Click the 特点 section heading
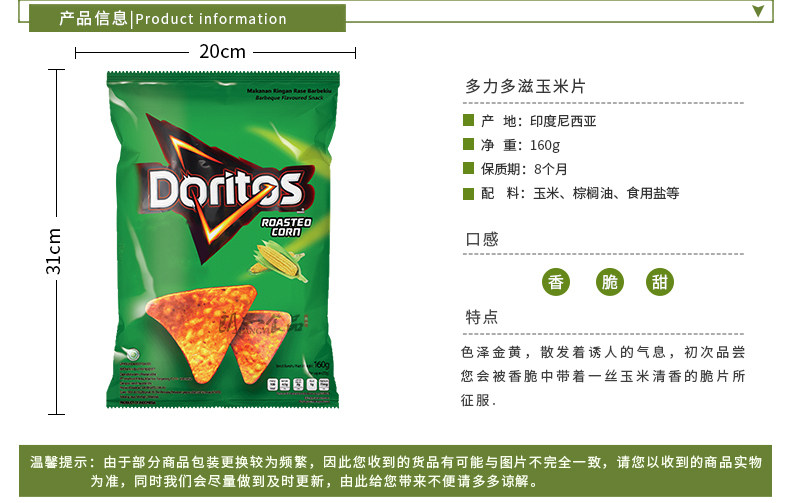The image size is (790, 503). coord(482,317)
